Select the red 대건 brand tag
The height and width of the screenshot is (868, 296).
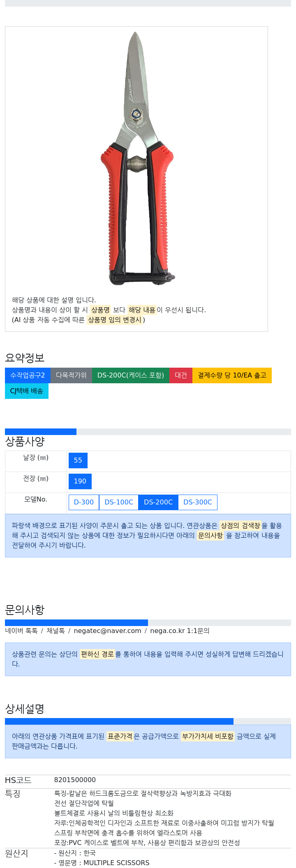click(x=181, y=375)
